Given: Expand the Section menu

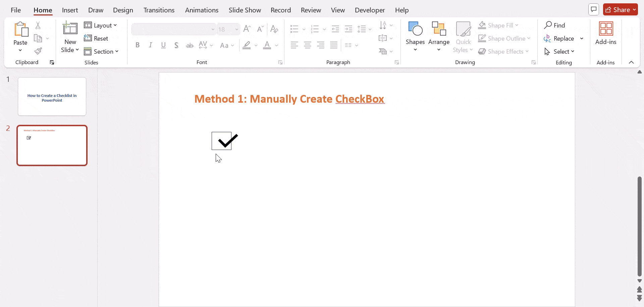Looking at the screenshot, I should pos(102,51).
